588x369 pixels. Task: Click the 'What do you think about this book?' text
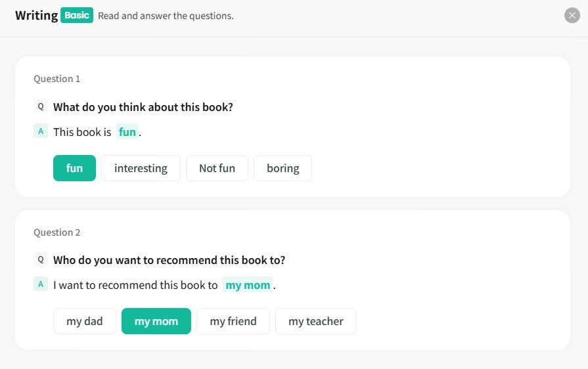click(x=143, y=107)
